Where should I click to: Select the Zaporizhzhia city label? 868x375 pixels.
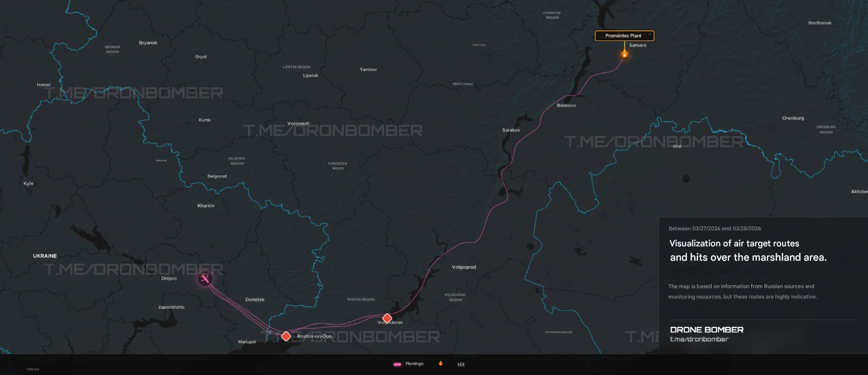171,307
